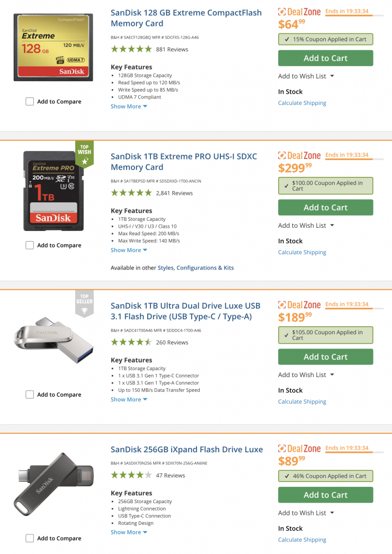Open Add to Wish List dropdown for SDXC card

click(306, 226)
